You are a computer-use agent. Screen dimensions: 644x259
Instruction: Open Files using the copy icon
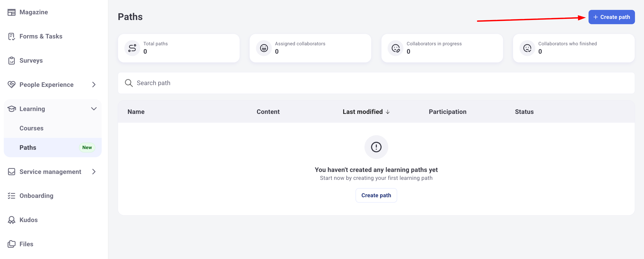[11, 244]
